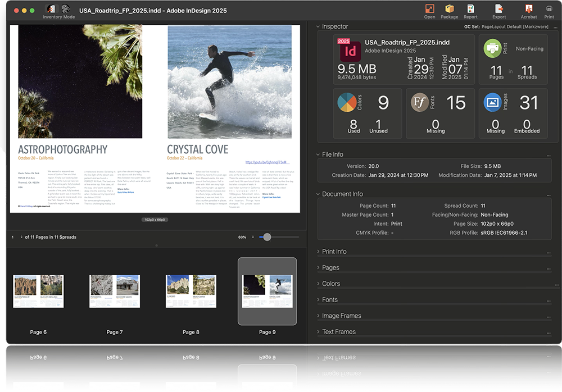Click the Package box icon
This screenshot has width=562, height=392.
pyautogui.click(x=450, y=8)
